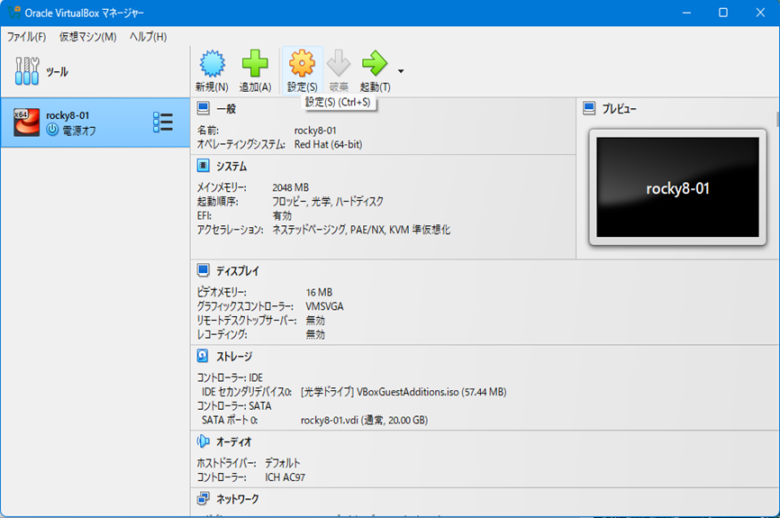780x518 pixels.
Task: Click the System (システム) section icon
Action: click(203, 165)
